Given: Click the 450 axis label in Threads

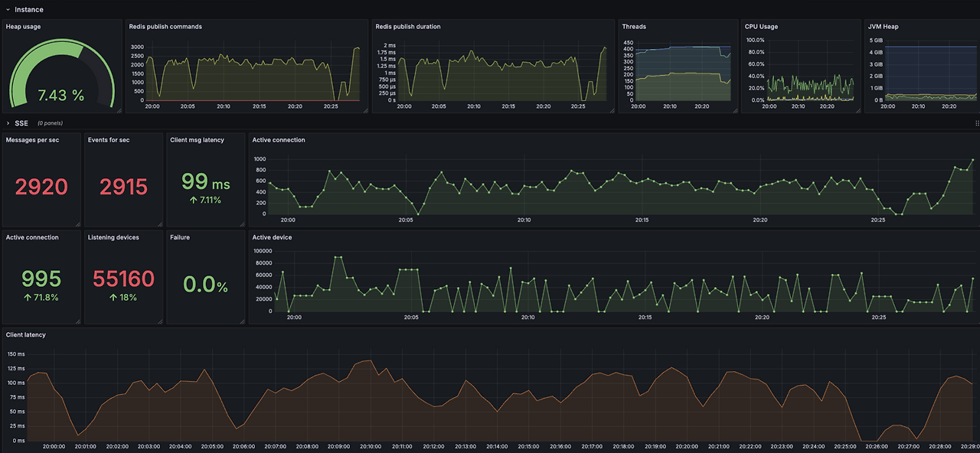Looking at the screenshot, I should click(628, 43).
